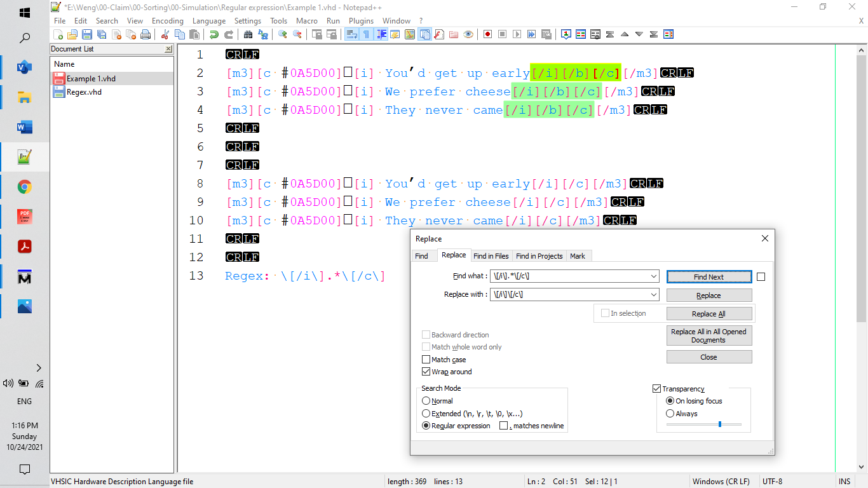Expand the Replace with history dropdown
The width and height of the screenshot is (868, 488).
point(654,295)
